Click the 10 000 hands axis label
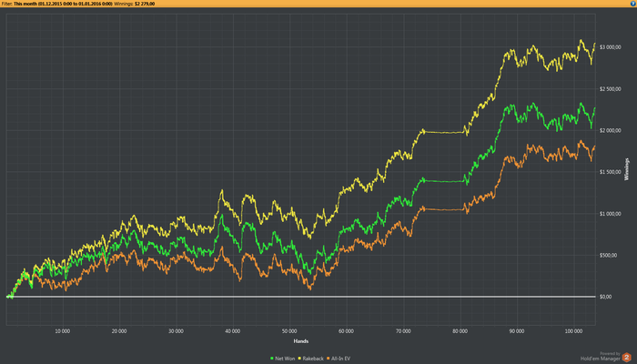The height and width of the screenshot is (364, 637). point(63,331)
